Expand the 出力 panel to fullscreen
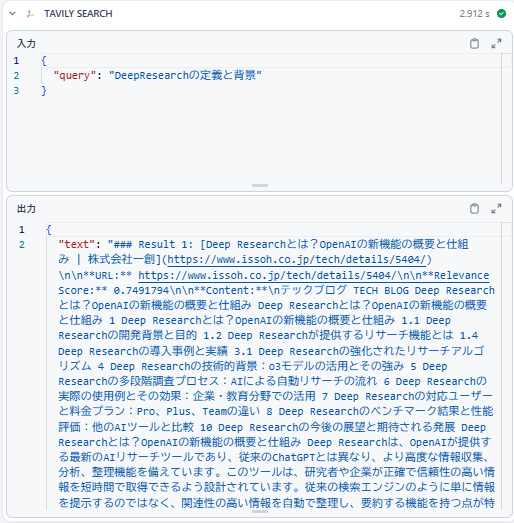Screen dimensions: 514x523 tap(496, 208)
